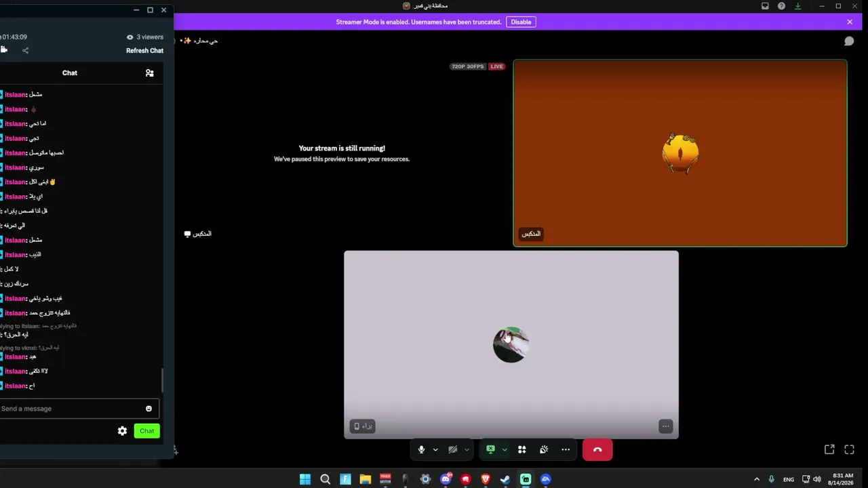
Task: Click the red LIVE badge
Action: click(496, 66)
